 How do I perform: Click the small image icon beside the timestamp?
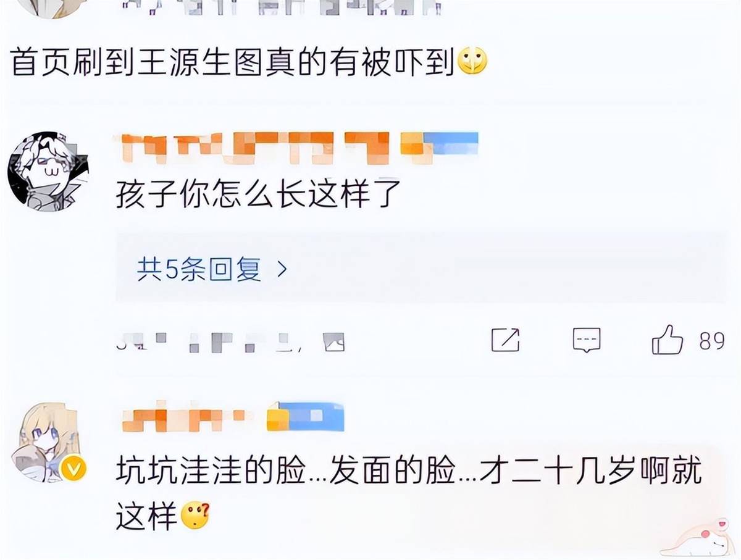click(333, 342)
